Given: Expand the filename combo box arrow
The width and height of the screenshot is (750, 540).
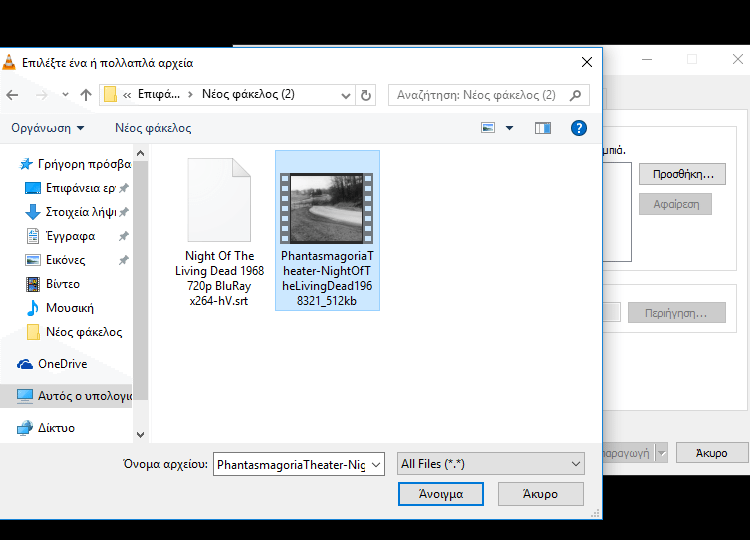Looking at the screenshot, I should (x=376, y=464).
